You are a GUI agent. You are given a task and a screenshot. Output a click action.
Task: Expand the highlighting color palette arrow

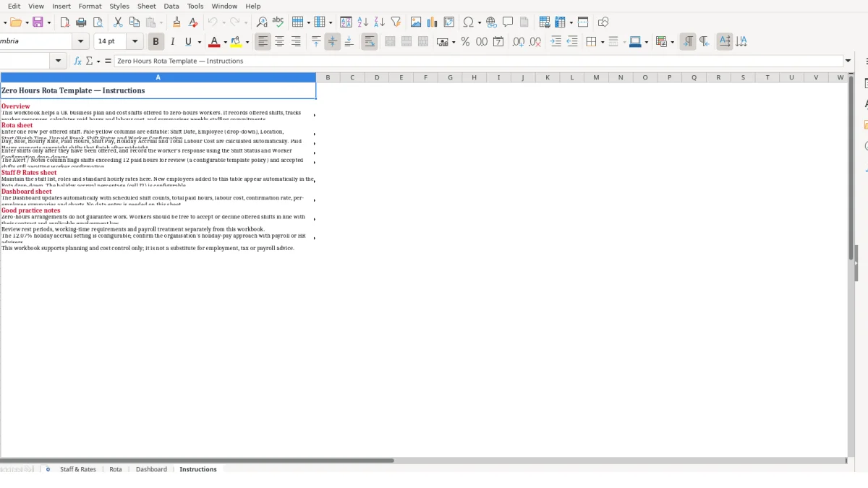[x=247, y=42]
